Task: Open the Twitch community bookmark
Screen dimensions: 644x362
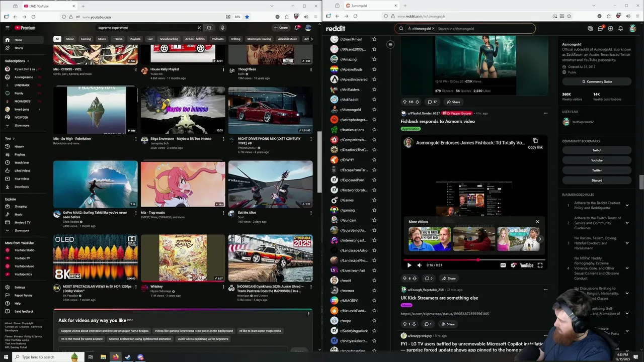Action: pos(597,150)
